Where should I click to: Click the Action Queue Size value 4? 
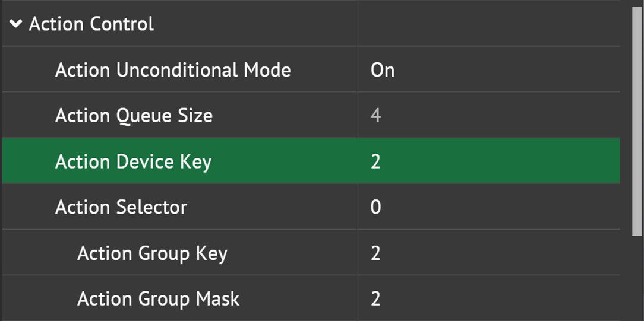click(375, 116)
